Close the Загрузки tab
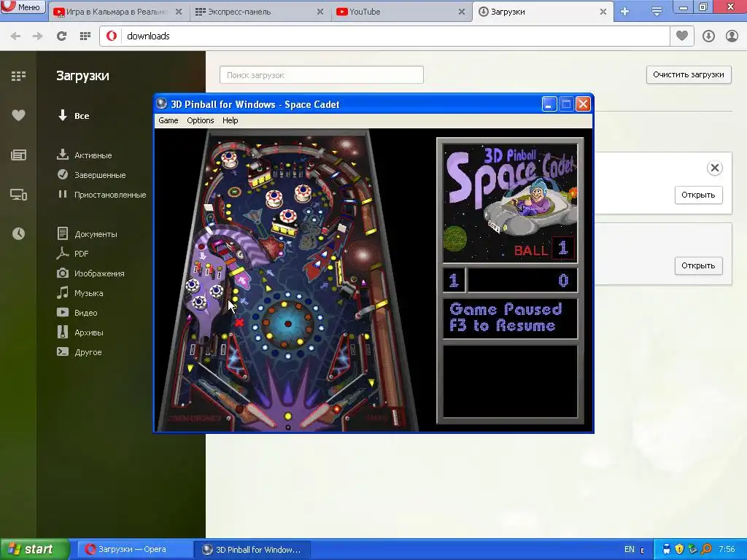This screenshot has height=560, width=747. [x=603, y=12]
